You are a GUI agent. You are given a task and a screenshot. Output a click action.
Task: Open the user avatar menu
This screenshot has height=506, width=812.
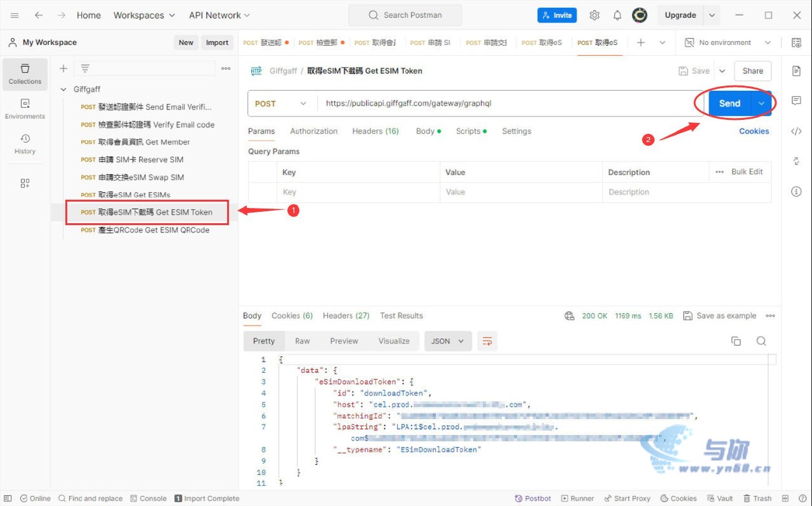point(639,15)
